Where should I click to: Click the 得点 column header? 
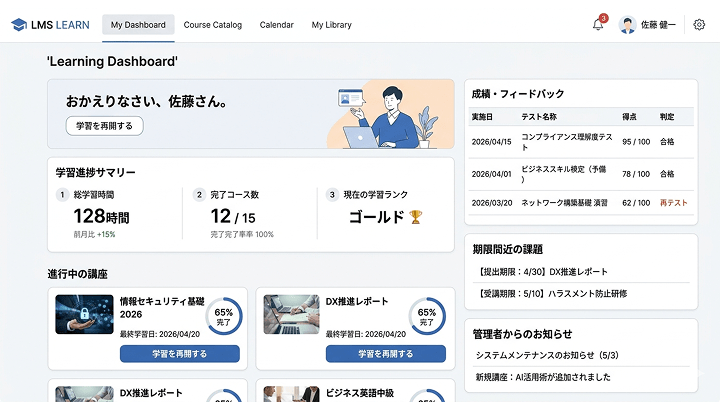(629, 117)
